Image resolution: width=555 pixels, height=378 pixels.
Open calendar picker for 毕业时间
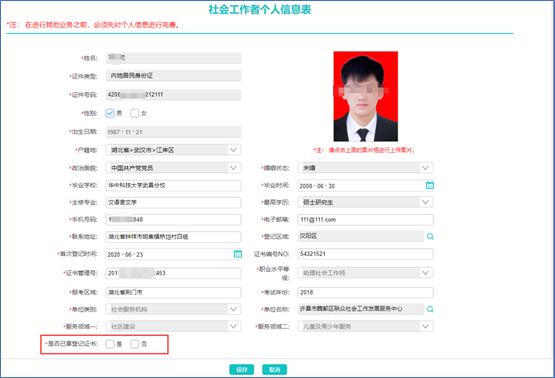(x=429, y=185)
